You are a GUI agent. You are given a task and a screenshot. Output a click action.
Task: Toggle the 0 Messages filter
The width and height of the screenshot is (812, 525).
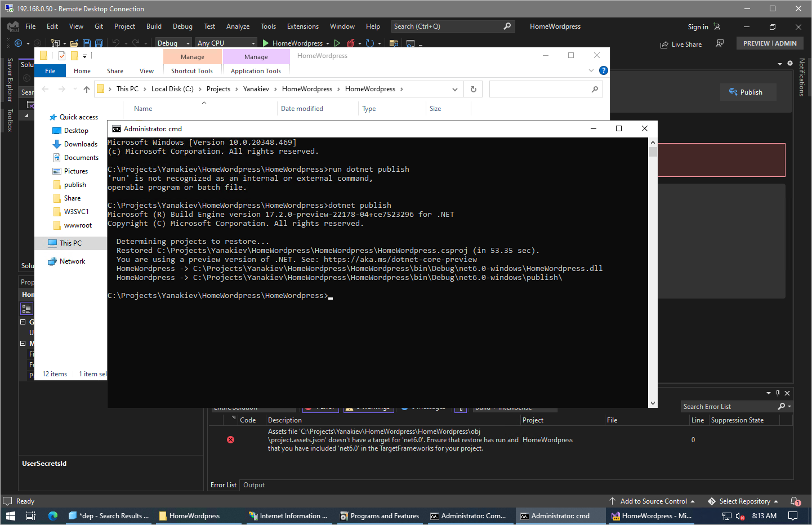423,407
